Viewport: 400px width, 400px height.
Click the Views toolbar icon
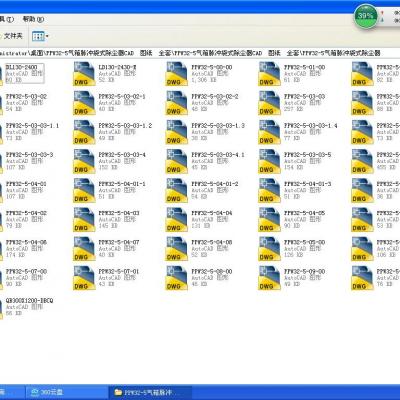38,36
